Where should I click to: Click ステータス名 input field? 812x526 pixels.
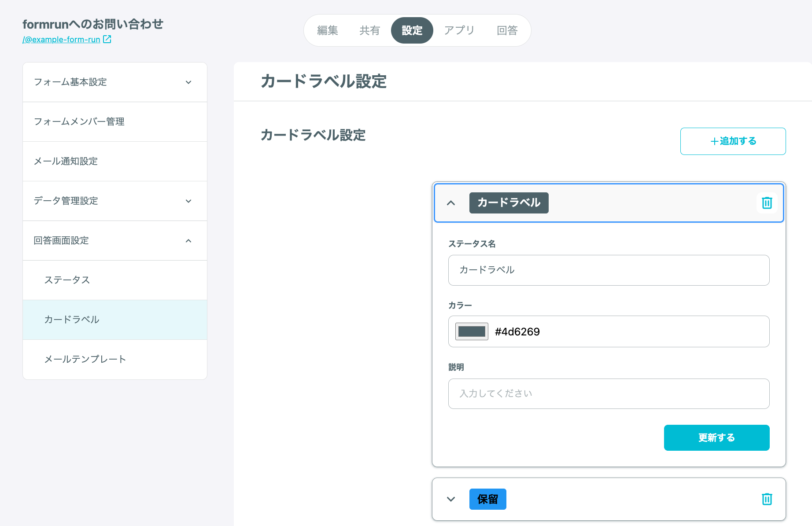pyautogui.click(x=609, y=270)
